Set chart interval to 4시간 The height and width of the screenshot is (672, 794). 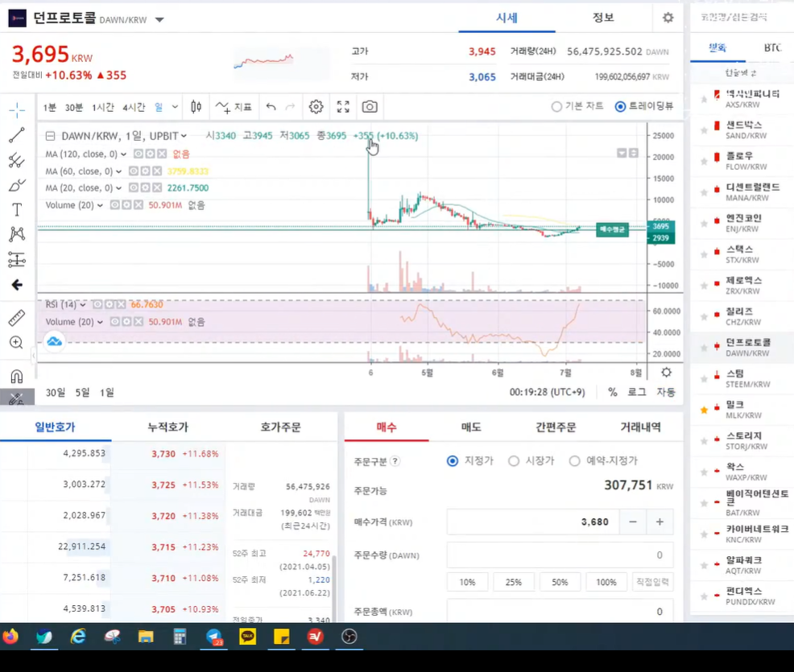pos(134,107)
